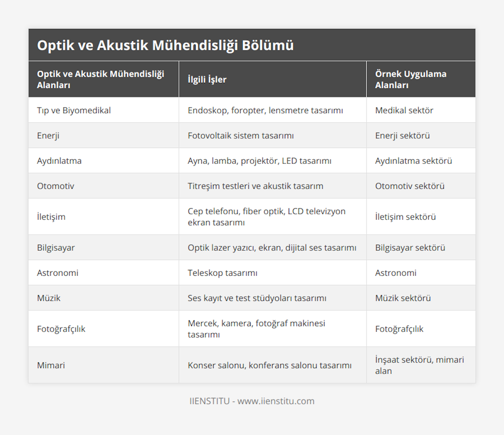The image size is (504, 435).
Task: Click 'Konser salonu, konferans salonu tasarımı' cell
Action: click(x=269, y=366)
